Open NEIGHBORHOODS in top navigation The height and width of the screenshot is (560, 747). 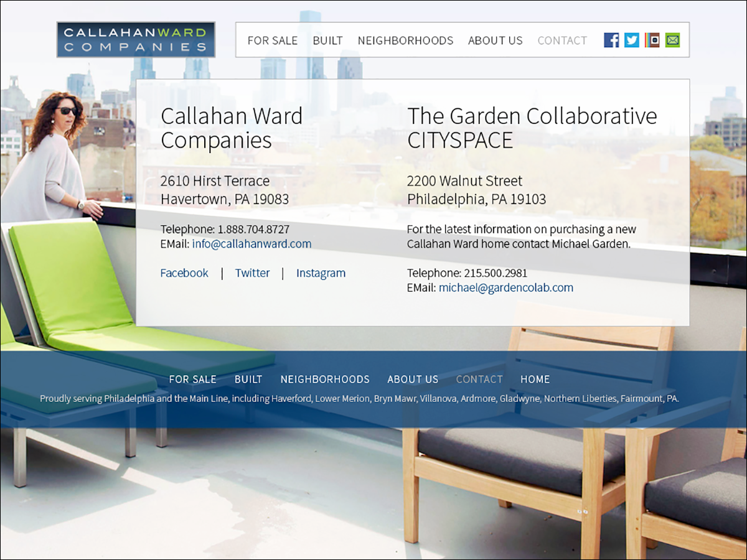click(405, 40)
